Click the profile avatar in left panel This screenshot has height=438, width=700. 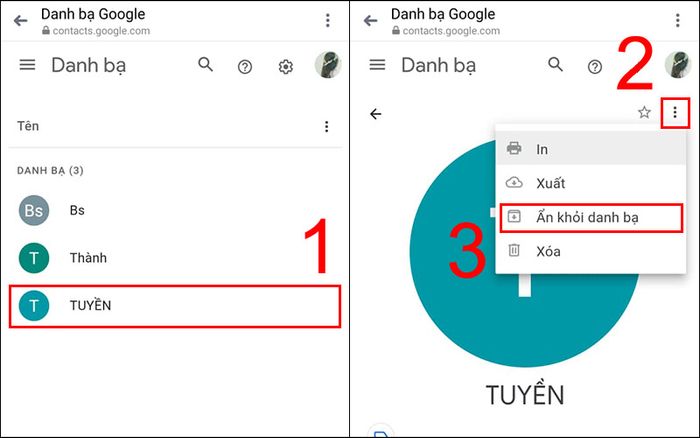click(x=328, y=65)
